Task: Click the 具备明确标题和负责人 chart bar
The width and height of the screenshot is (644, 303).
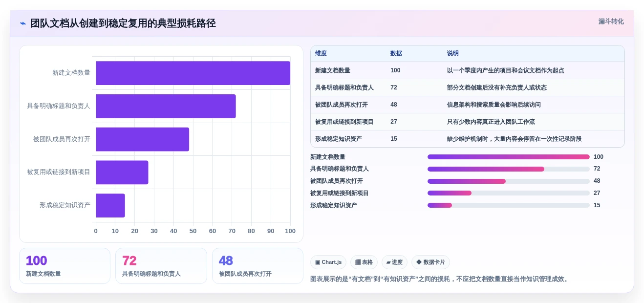Action: (166, 106)
